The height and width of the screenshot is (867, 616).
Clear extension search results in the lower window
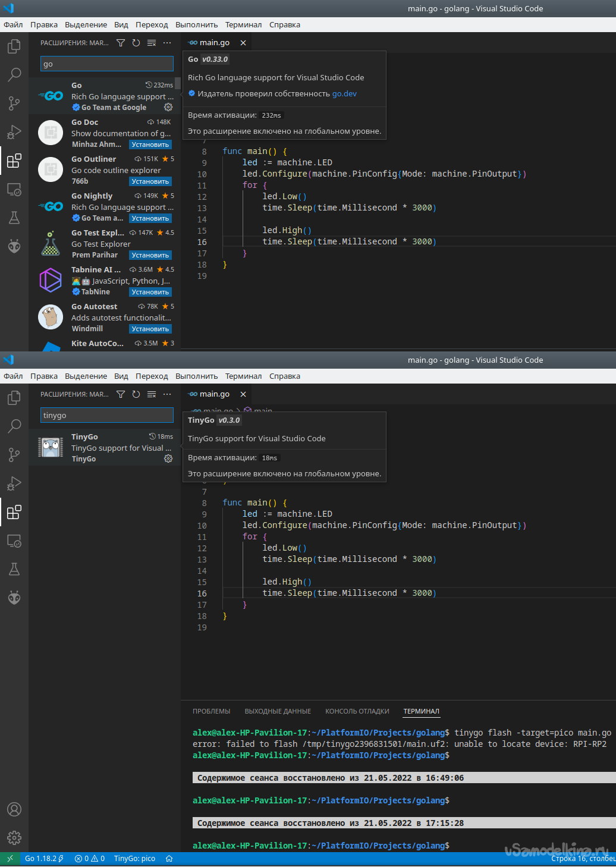(152, 394)
